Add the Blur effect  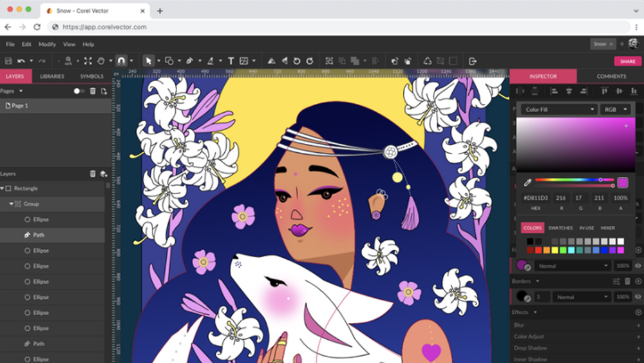tap(638, 325)
